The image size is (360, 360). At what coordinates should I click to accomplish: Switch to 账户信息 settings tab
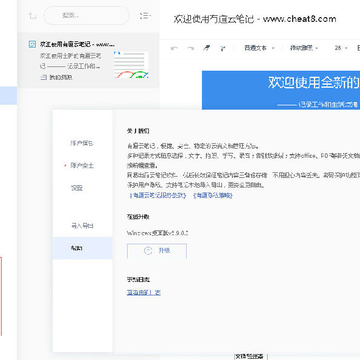tap(82, 143)
